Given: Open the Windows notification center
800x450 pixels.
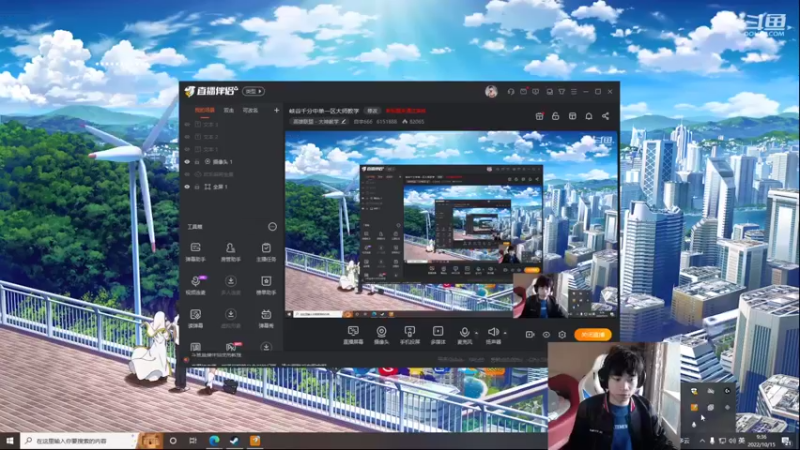Looking at the screenshot, I should click(x=786, y=441).
